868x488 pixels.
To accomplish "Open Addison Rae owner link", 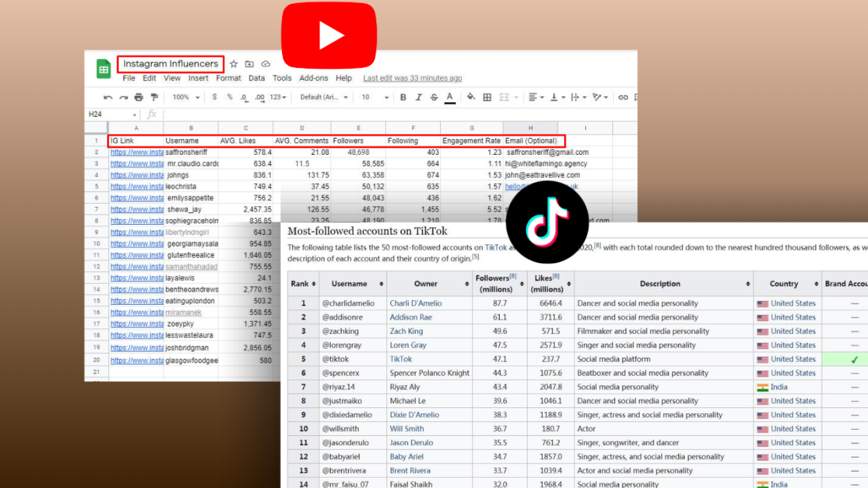I will tap(411, 317).
